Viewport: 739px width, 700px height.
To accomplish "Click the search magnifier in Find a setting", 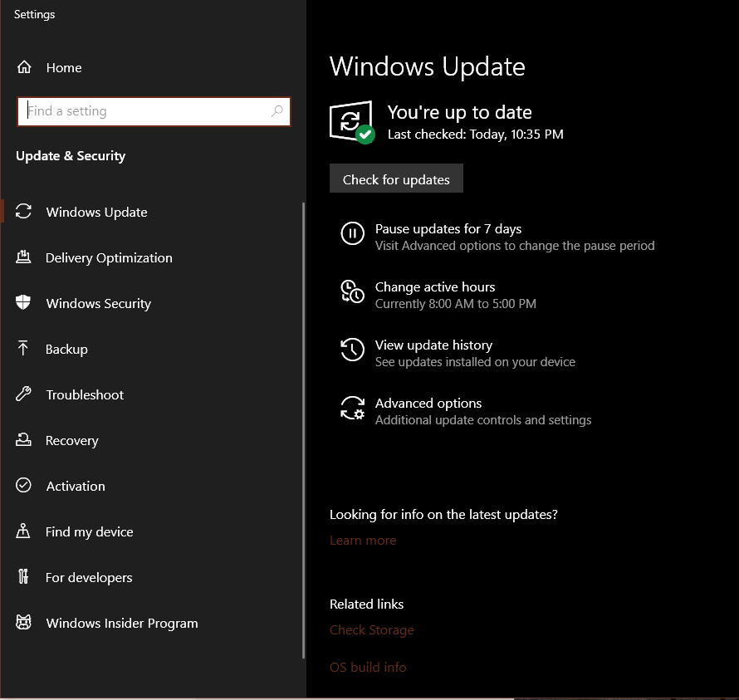I will coord(278,110).
